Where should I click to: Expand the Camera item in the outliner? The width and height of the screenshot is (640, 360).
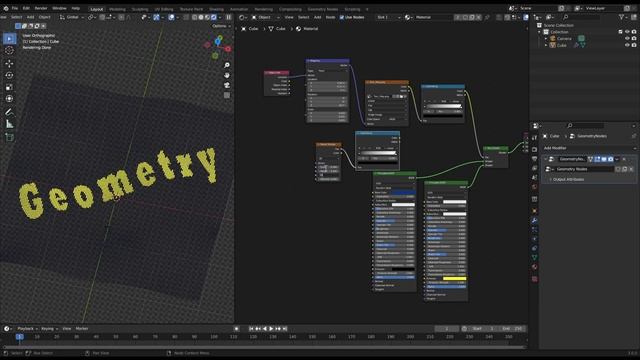click(546, 38)
